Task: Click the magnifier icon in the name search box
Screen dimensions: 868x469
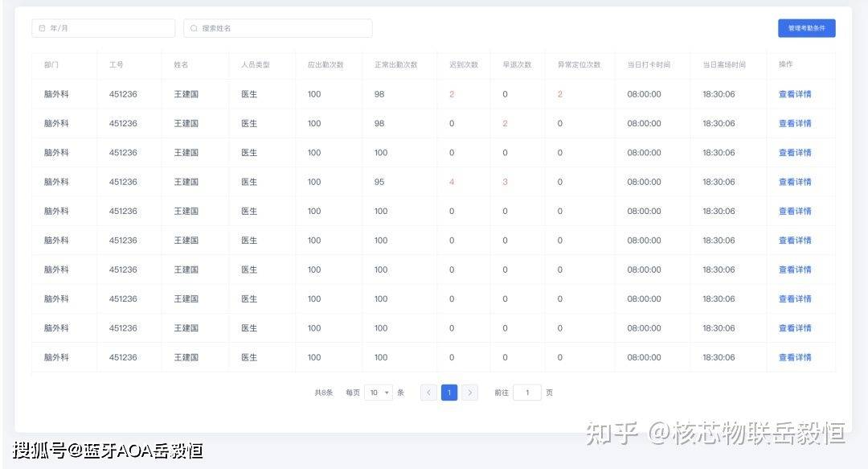Action: (194, 27)
